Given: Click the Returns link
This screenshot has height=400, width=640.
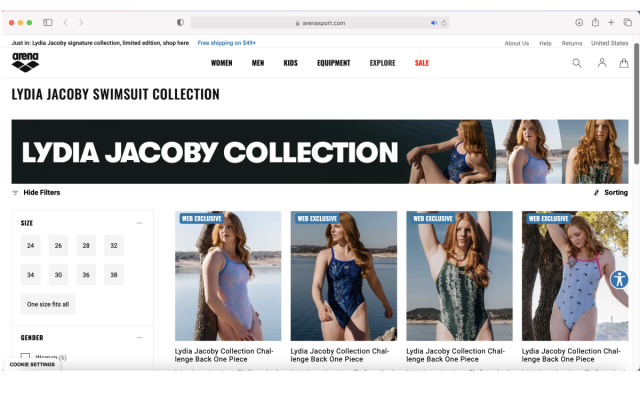Looking at the screenshot, I should 572,43.
